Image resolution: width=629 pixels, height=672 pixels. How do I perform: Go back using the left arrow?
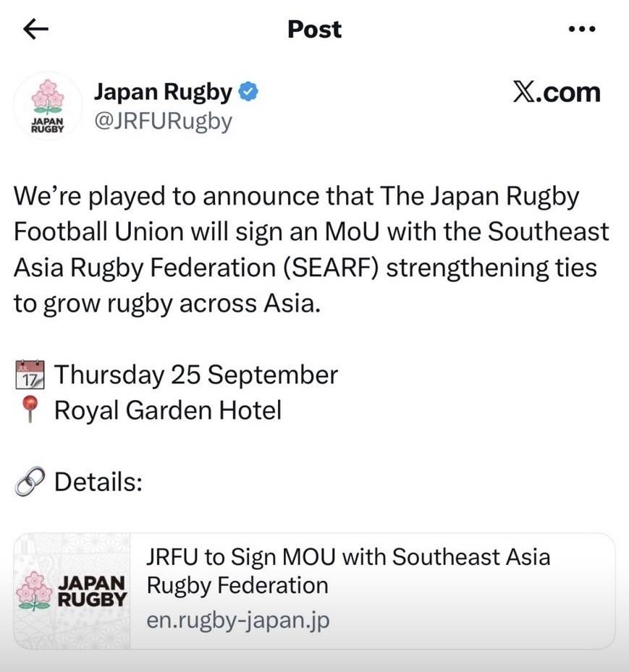[x=35, y=29]
